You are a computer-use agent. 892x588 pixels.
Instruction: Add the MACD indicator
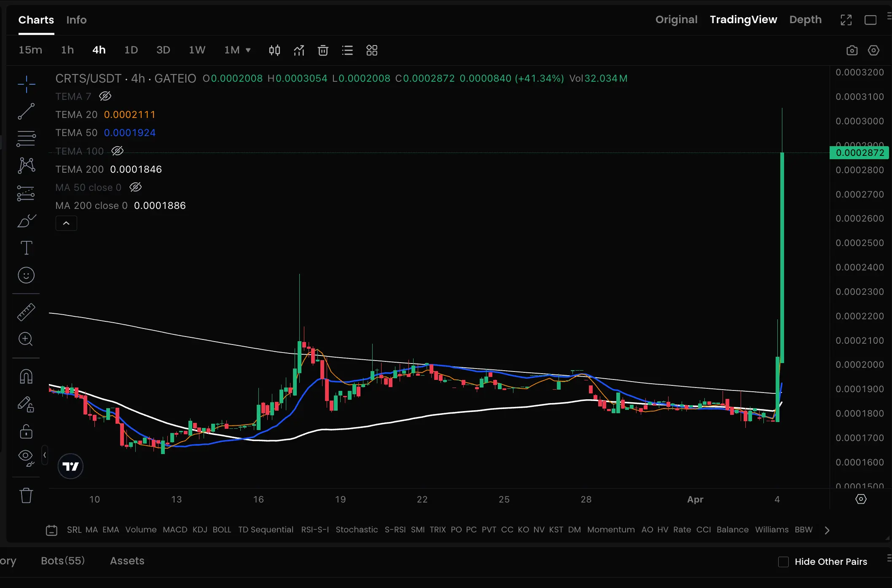[175, 529]
